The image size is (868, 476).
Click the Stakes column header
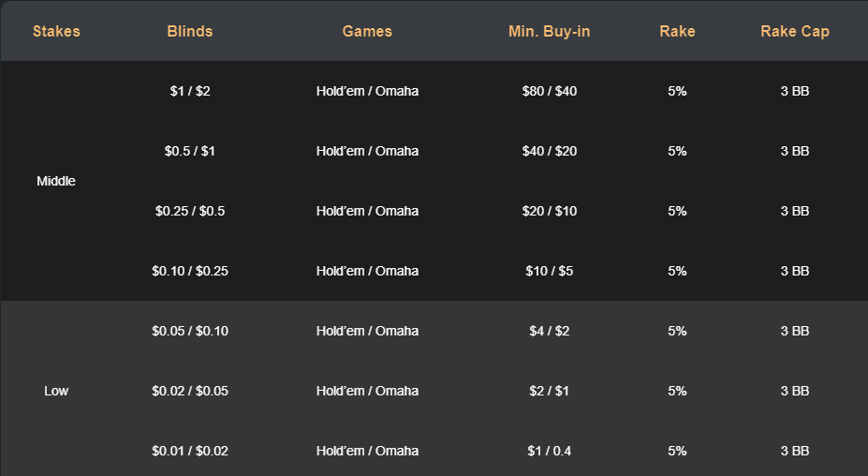56,31
